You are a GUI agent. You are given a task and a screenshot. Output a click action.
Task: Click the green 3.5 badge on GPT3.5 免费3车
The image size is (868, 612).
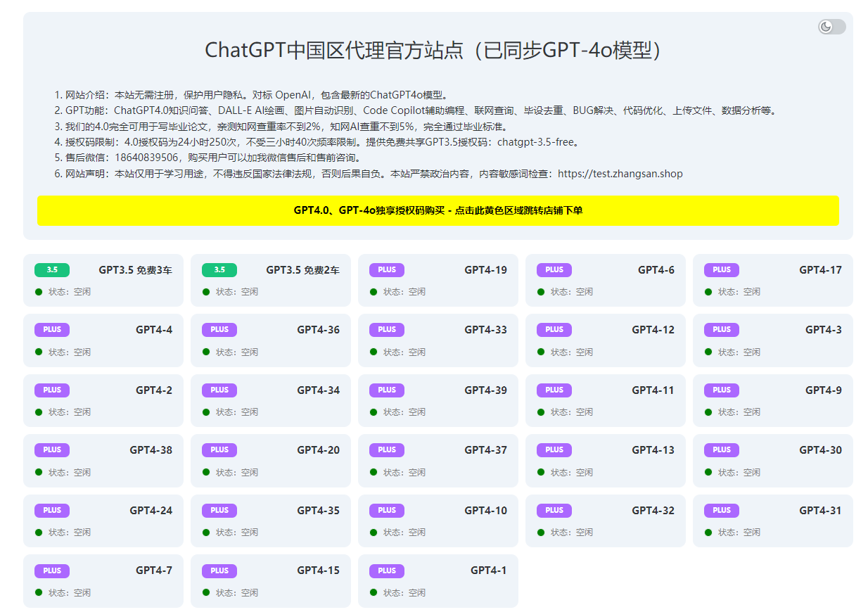point(52,269)
